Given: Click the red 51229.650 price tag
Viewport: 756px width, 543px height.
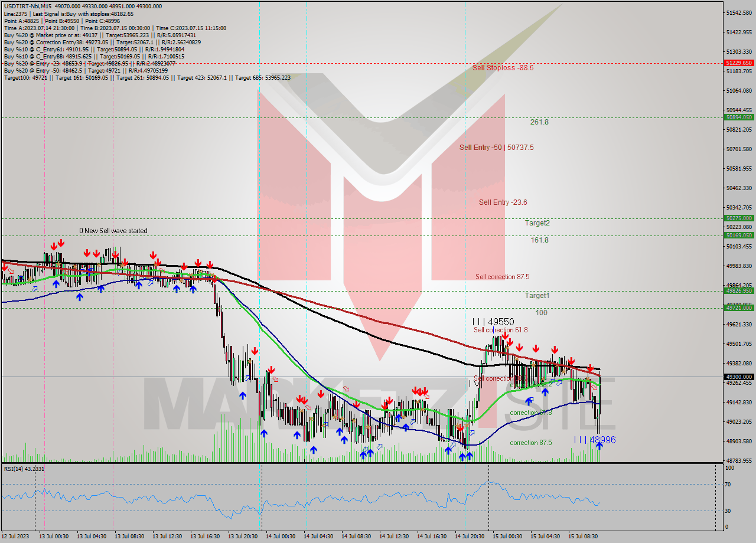Looking at the screenshot, I should click(739, 63).
